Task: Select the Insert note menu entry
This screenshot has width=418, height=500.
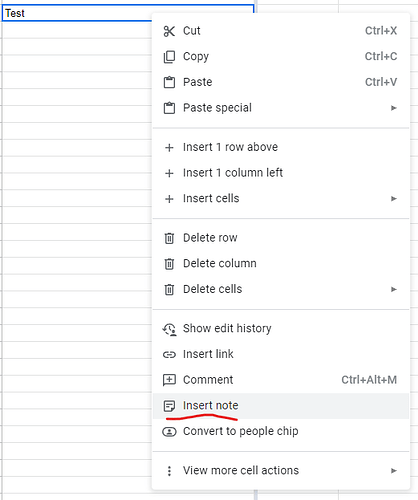Action: (281, 406)
